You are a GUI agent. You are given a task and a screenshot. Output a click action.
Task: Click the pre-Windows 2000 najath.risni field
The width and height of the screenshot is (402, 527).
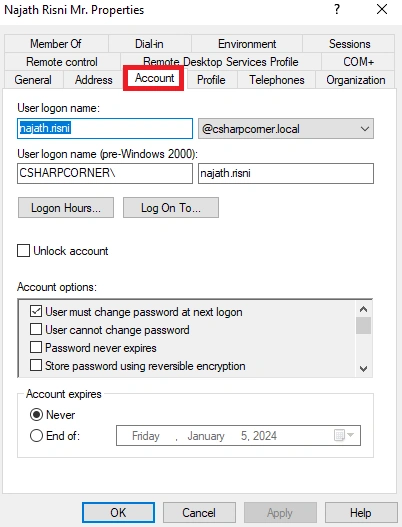click(286, 173)
